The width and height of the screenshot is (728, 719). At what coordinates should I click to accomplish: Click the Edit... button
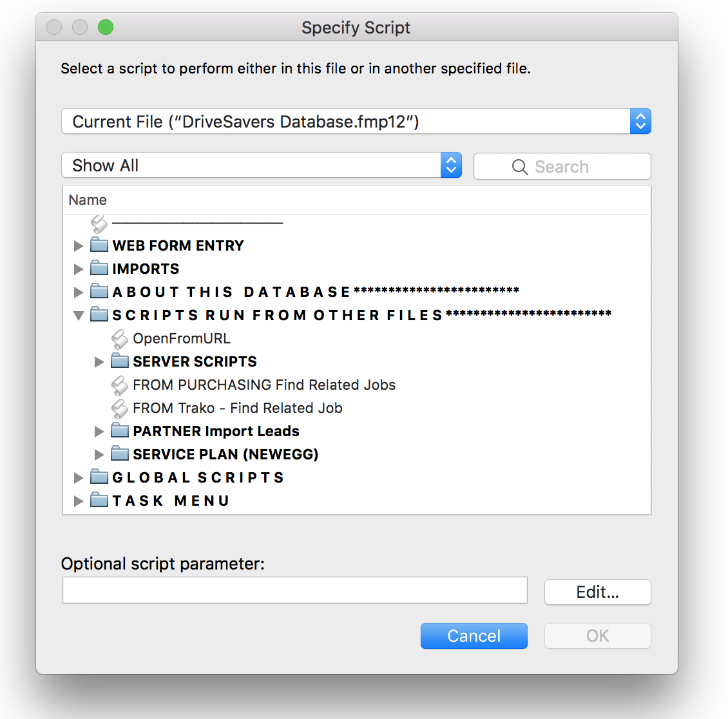coord(597,592)
